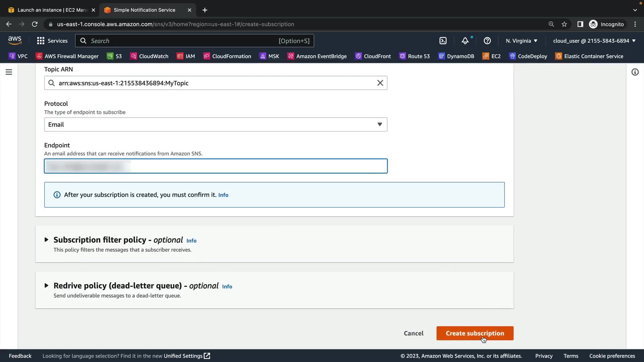This screenshot has height=362, width=644.
Task: Open the Services grid menu
Action: [52, 41]
